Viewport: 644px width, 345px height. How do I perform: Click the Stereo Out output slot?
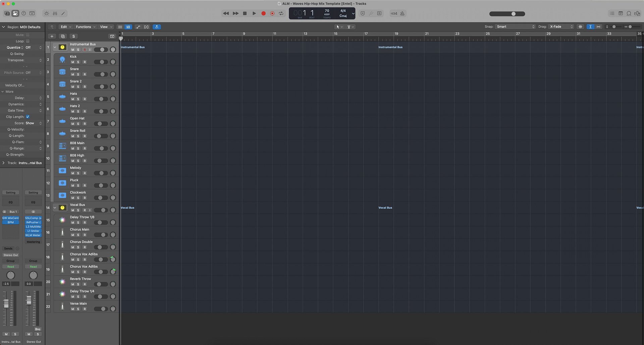[x=11, y=255]
